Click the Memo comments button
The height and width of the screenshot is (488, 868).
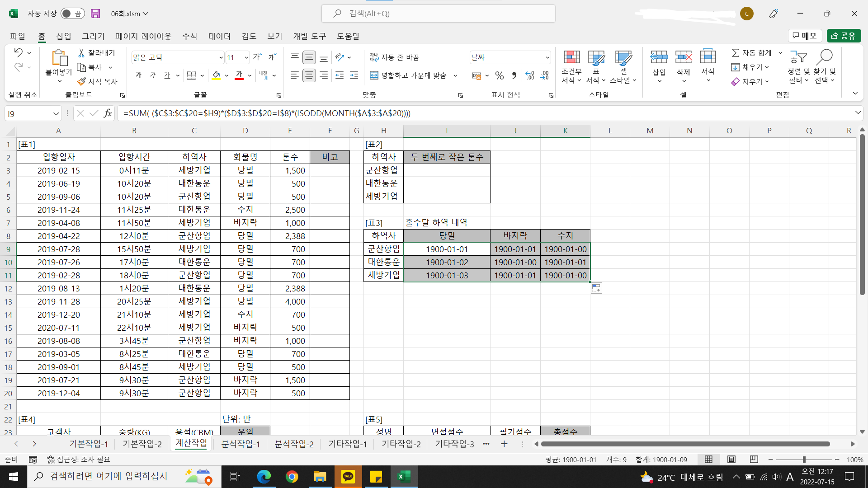point(805,36)
